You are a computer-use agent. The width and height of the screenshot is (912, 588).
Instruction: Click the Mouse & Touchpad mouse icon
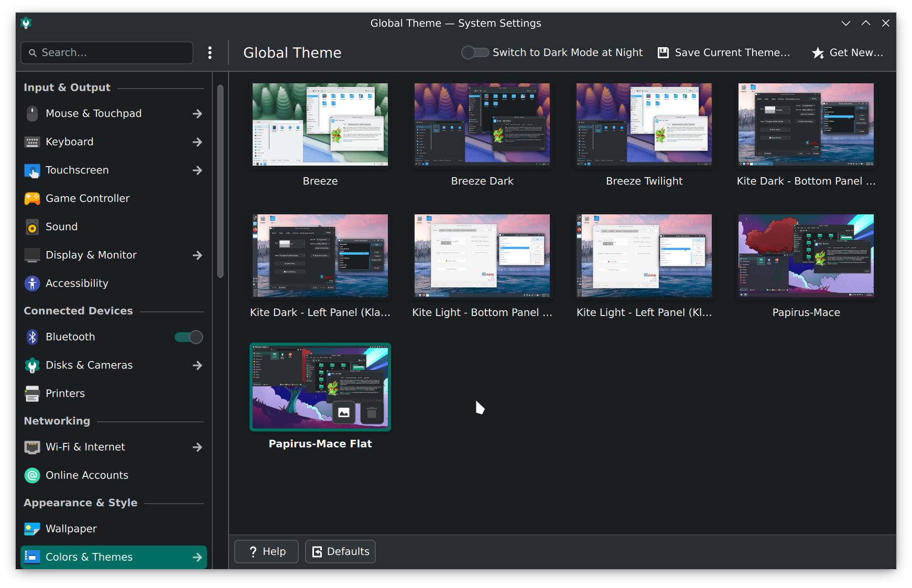pyautogui.click(x=32, y=114)
